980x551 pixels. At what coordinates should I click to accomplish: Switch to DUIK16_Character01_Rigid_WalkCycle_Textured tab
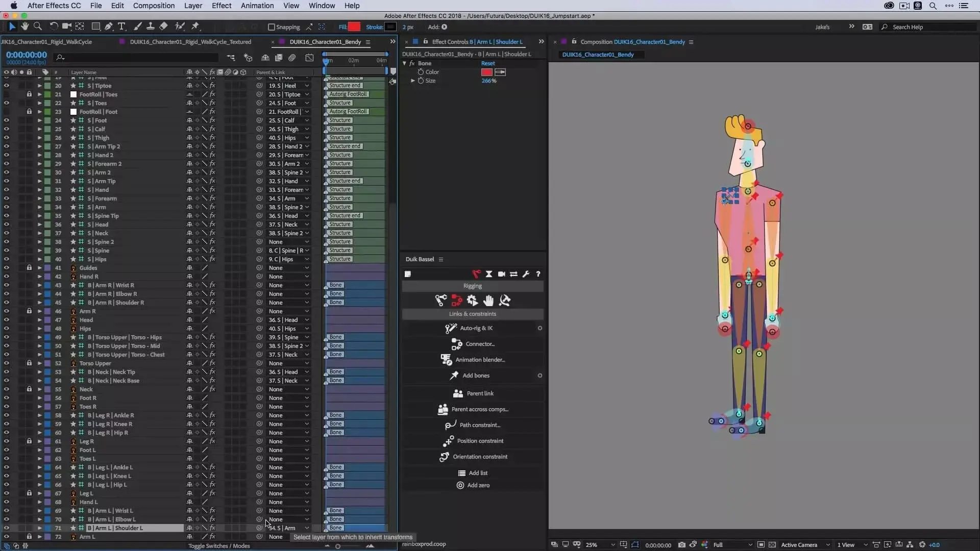tap(190, 42)
